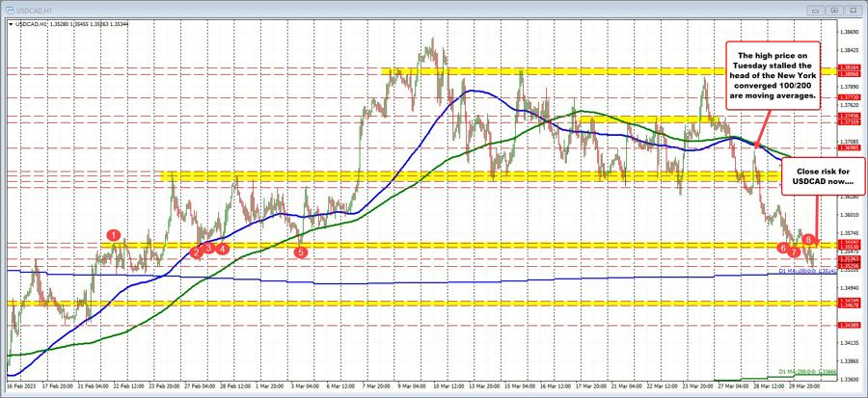Select the red circle marker numbered 6

coord(782,248)
